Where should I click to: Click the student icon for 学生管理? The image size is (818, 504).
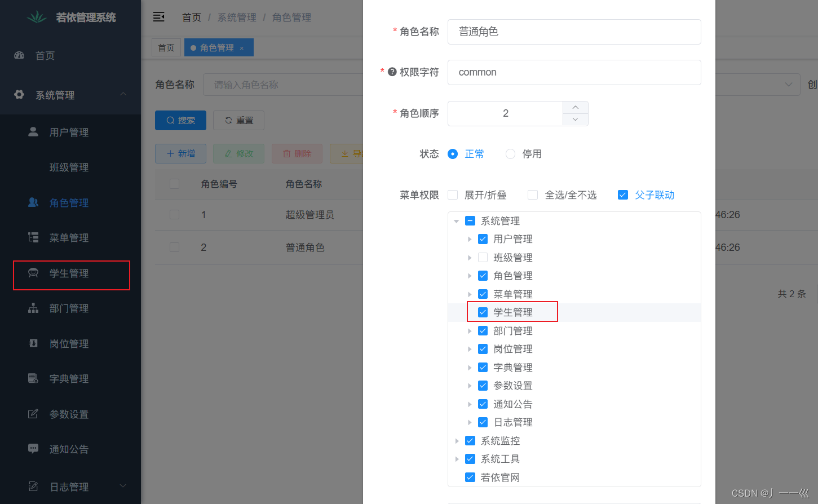click(x=33, y=273)
